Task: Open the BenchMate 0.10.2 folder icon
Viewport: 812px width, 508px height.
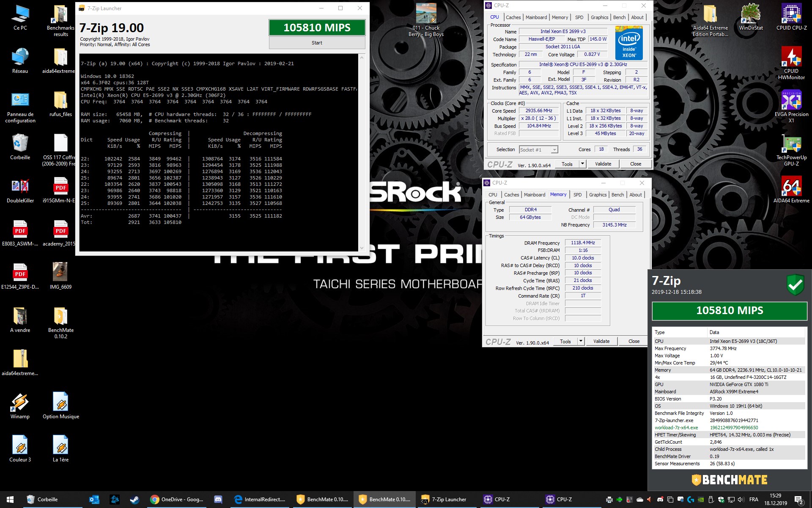Action: (60, 323)
